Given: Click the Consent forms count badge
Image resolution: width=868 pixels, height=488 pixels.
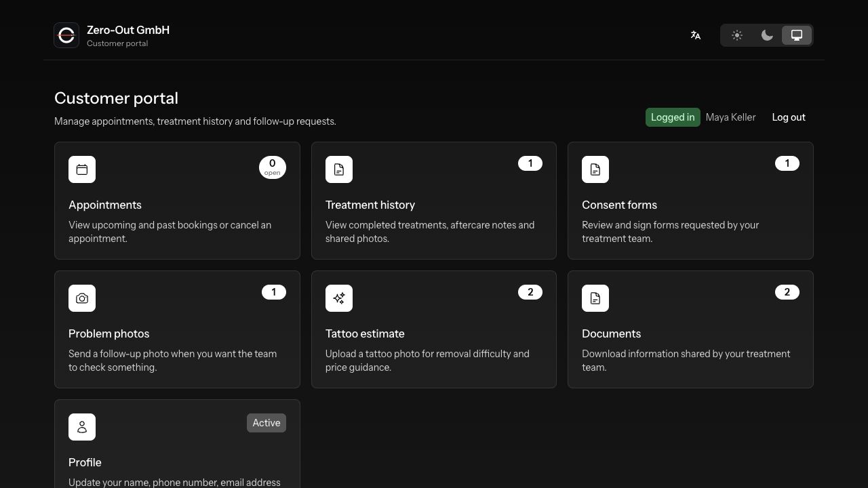Looking at the screenshot, I should pos(787,163).
